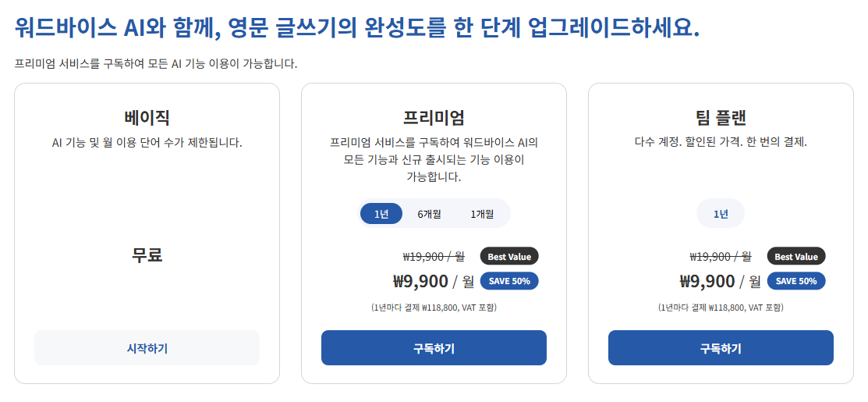868x402 pixels.
Task: Select the 1년 option in 팀 플랜
Action: point(721,214)
